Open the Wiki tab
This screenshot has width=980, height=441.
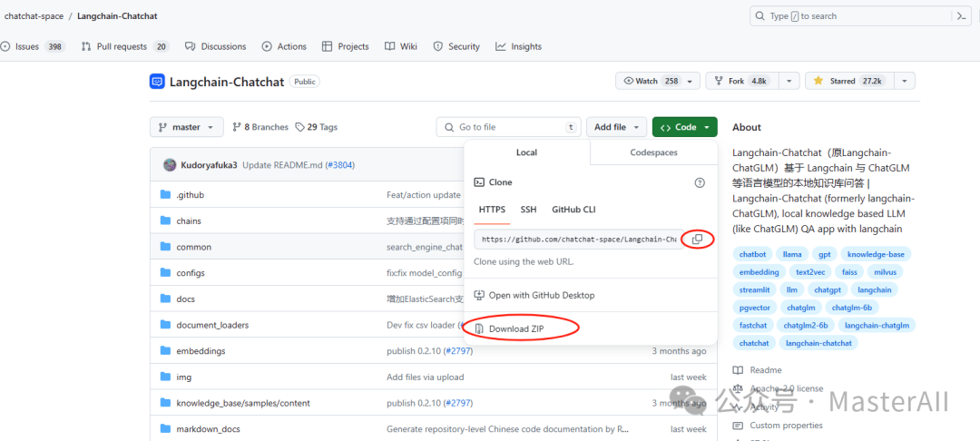(x=401, y=46)
